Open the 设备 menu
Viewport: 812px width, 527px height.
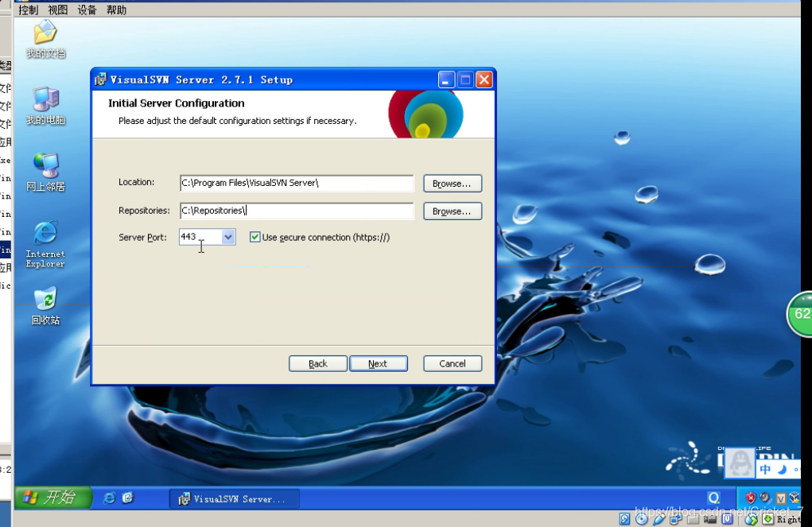pos(87,10)
